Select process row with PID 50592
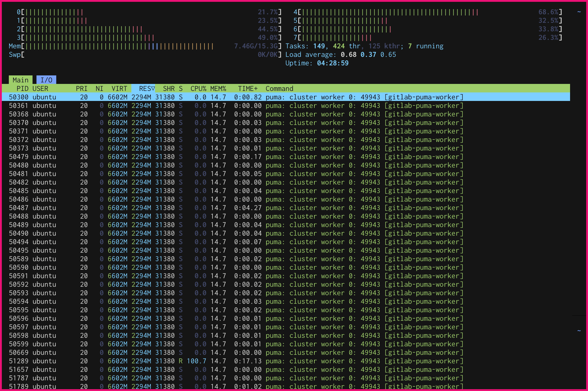Viewport: 588px width, 391px height. [x=286, y=284]
